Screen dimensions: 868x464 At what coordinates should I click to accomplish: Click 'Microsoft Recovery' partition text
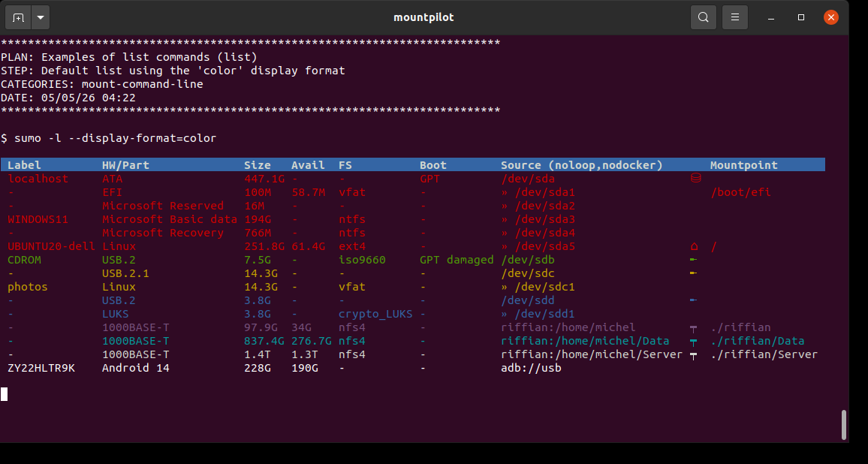pos(163,233)
